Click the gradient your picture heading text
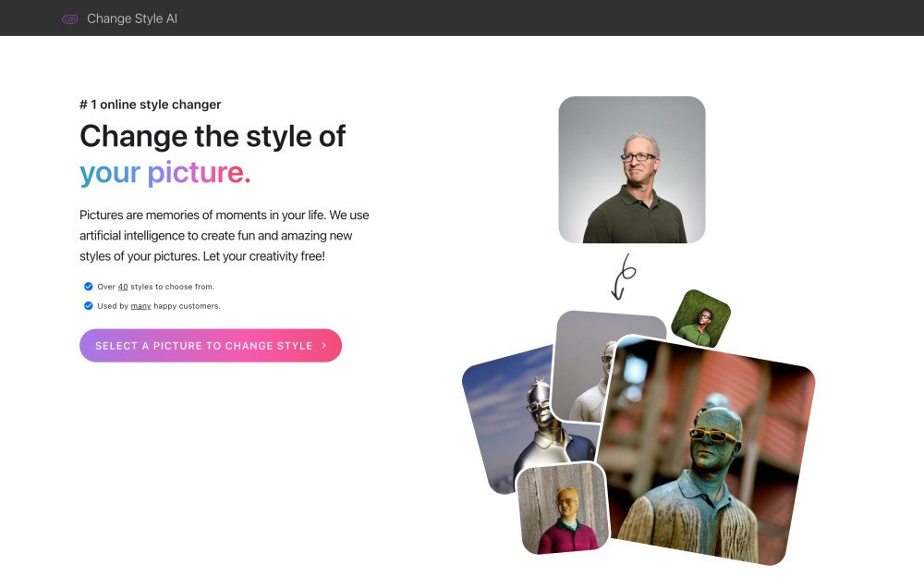Image resolution: width=924 pixels, height=578 pixels. [165, 173]
